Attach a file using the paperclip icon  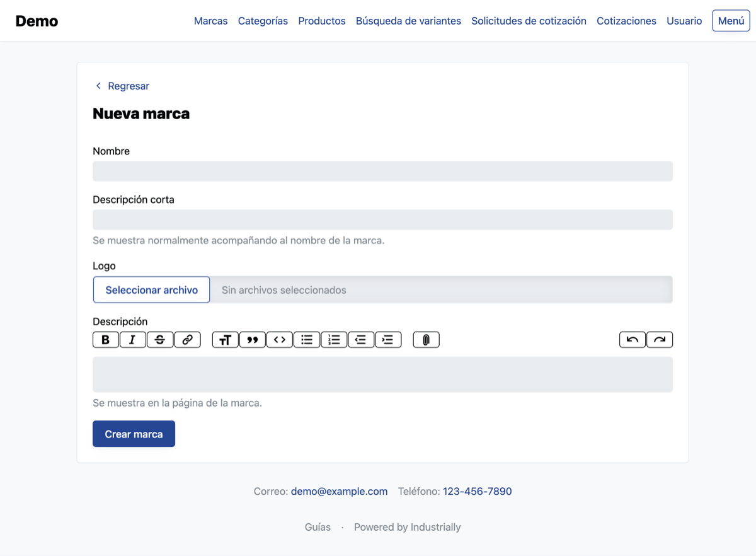426,339
